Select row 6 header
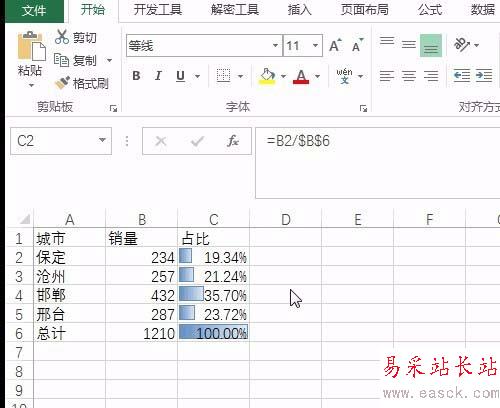 tap(19, 333)
